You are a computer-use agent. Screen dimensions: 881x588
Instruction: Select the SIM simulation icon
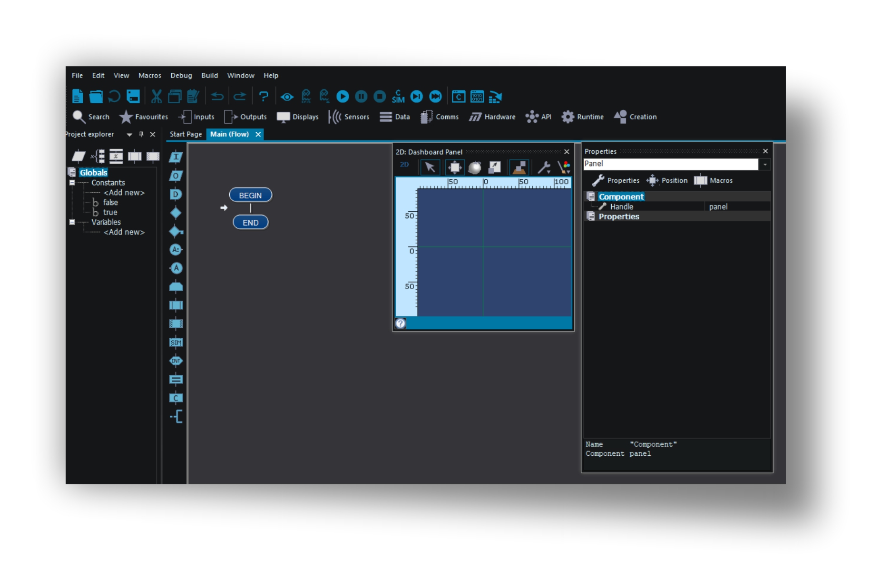[176, 343]
